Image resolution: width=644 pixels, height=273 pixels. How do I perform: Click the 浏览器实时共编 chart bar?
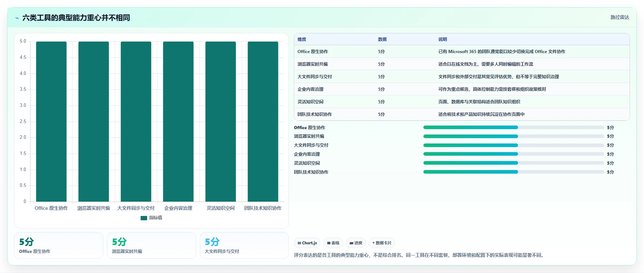click(x=94, y=122)
